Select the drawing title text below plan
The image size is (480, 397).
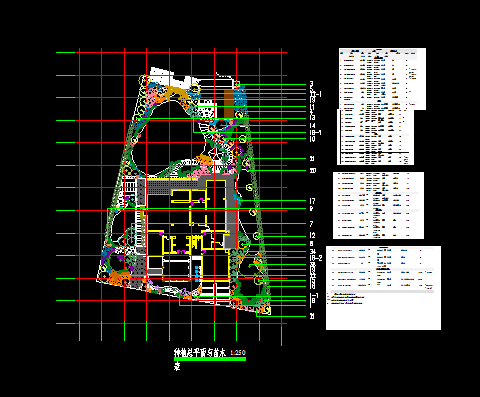[x=200, y=353]
